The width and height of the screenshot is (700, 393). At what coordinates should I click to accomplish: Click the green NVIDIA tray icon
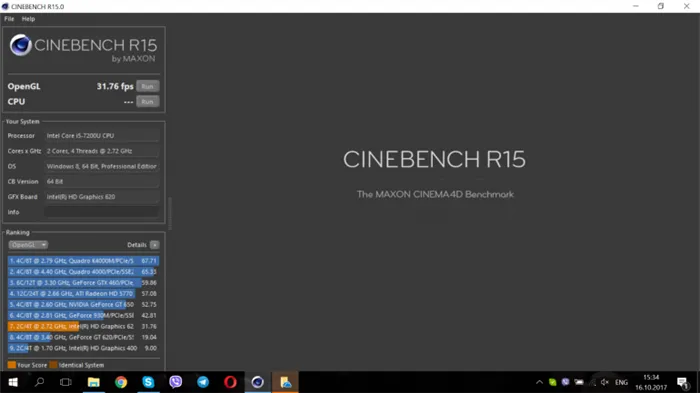553,382
